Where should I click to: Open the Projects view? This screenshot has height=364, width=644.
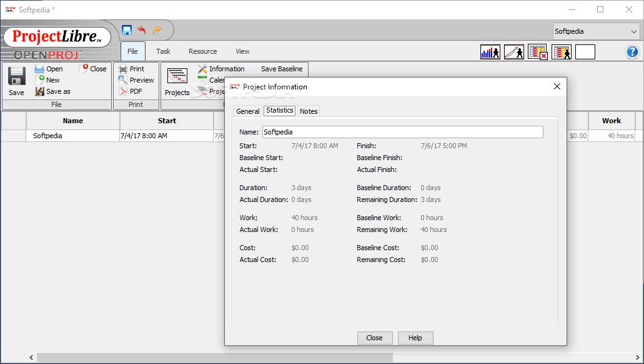tap(177, 82)
